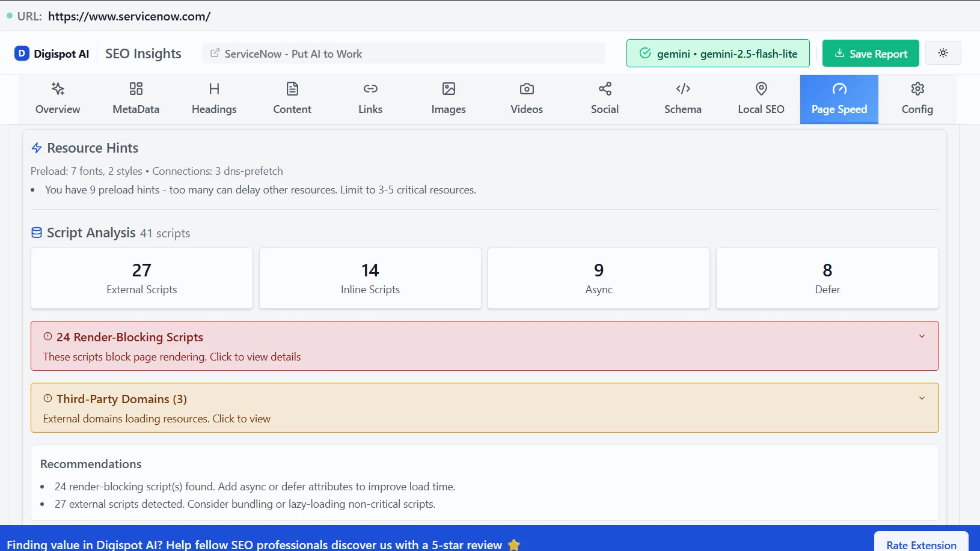Collapse the Render-Blocking Scripts warning chevron
The height and width of the screenshot is (551, 980).
click(922, 336)
